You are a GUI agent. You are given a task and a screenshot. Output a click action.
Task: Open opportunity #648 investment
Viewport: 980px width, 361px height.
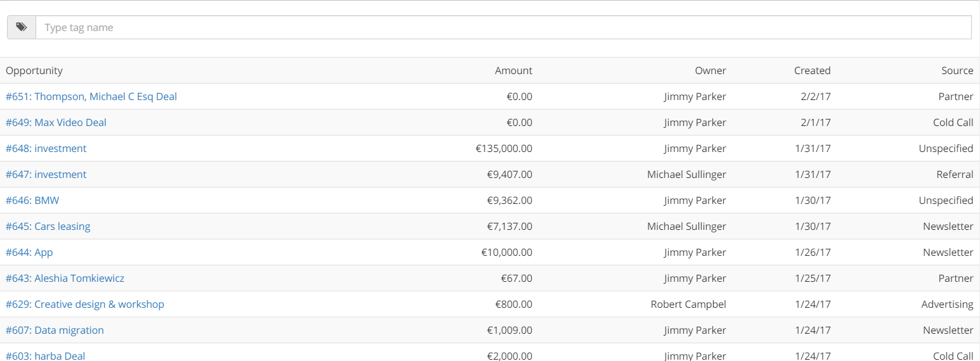pyautogui.click(x=46, y=148)
